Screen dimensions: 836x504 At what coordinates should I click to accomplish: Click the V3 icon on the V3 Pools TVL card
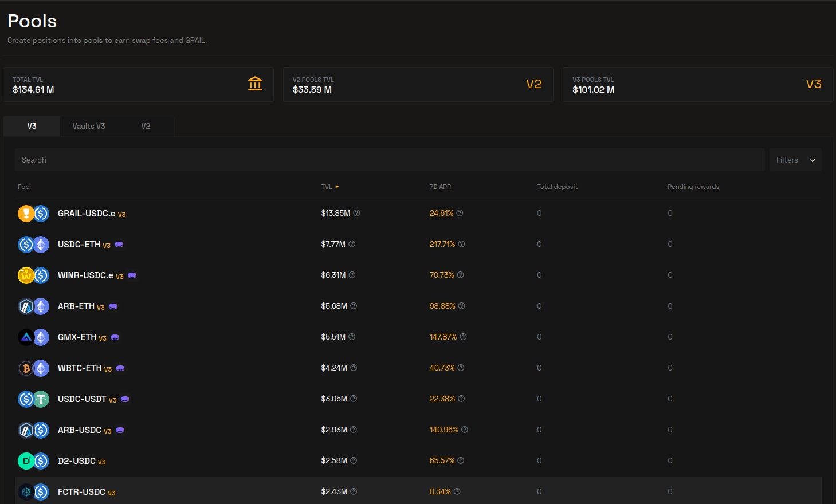(814, 83)
